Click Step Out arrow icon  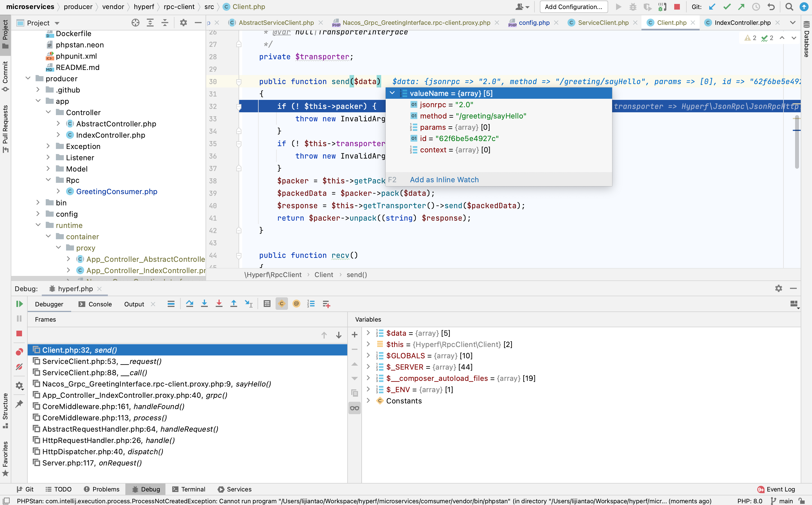tap(233, 304)
